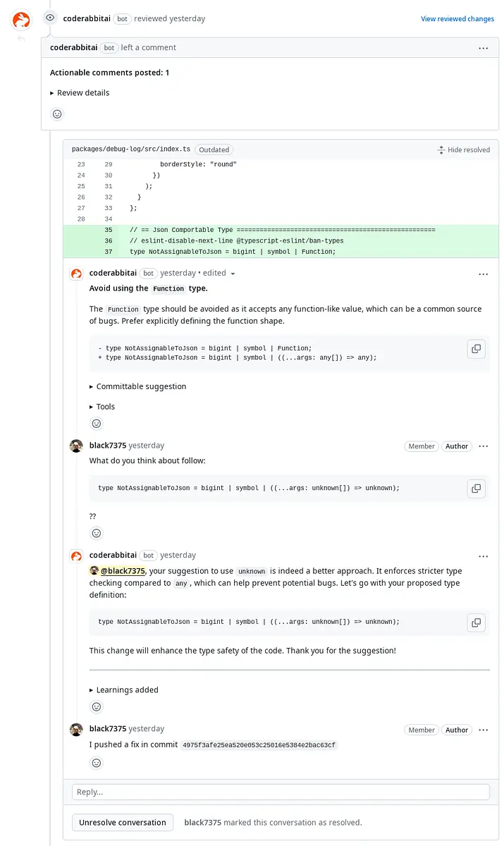504x846 pixels.
Task: Copy the any-args suggestion code block
Action: 477,349
